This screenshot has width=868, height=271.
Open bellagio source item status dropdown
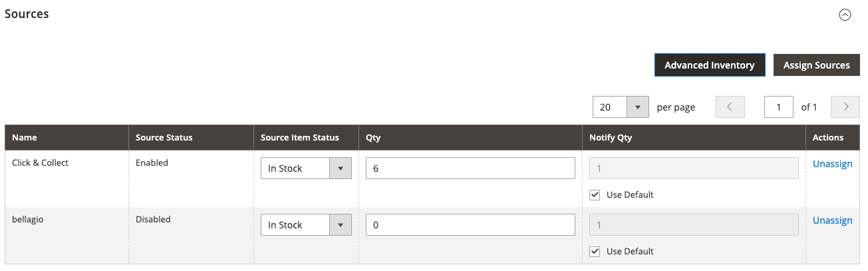click(306, 225)
